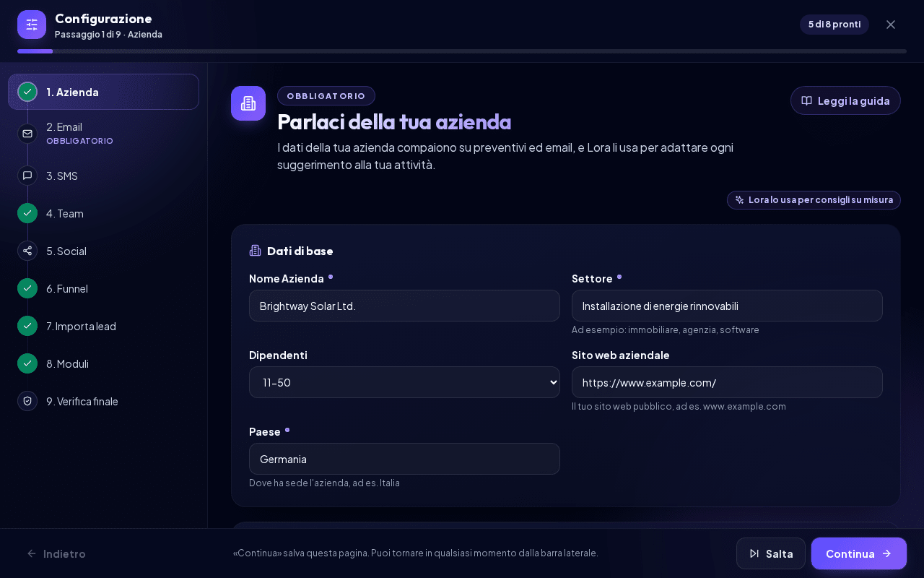Click the shield icon for 9. Verifica finale
The image size is (924, 578).
pos(27,401)
